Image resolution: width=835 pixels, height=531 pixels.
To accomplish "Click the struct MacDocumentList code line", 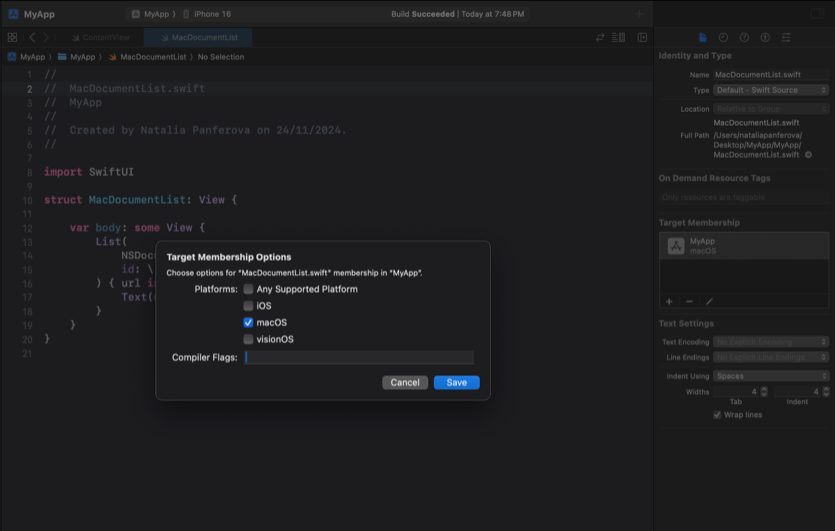I will 141,200.
